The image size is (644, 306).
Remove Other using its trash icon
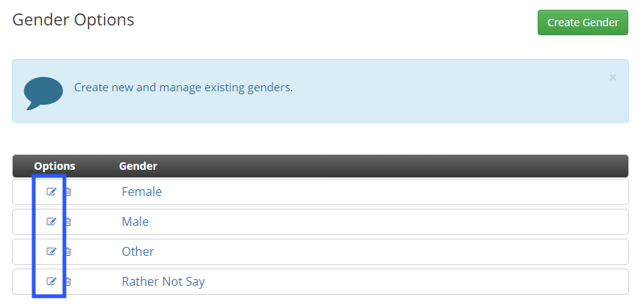[x=68, y=251]
